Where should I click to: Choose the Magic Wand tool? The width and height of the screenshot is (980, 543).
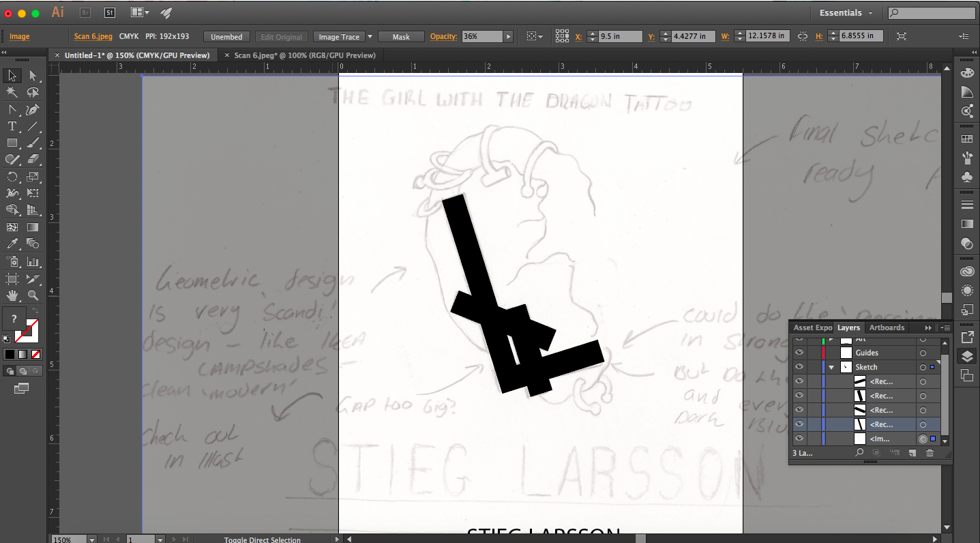click(12, 92)
